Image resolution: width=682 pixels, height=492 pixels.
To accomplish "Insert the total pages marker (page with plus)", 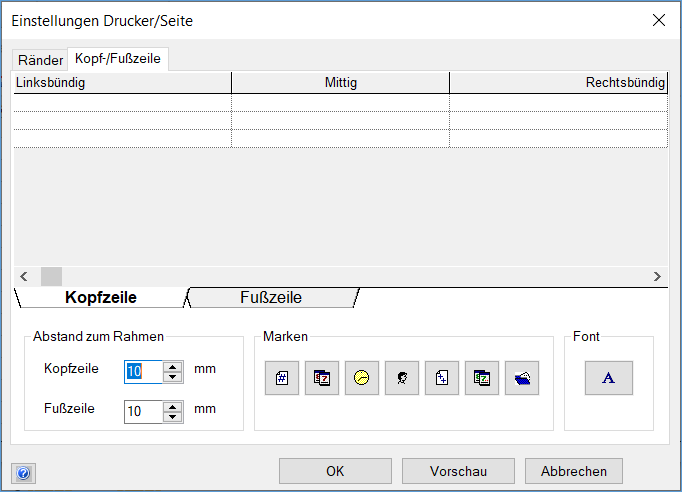I will 441,379.
